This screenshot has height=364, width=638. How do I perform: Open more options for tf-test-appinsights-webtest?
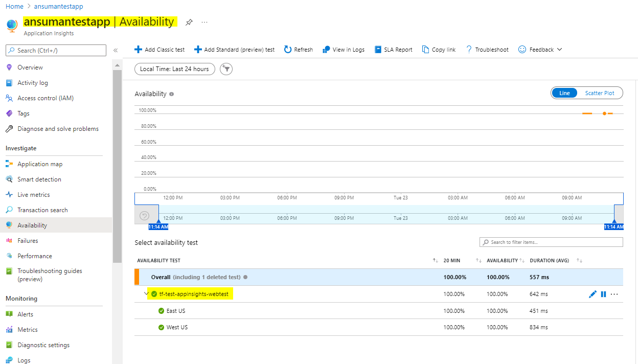(614, 294)
